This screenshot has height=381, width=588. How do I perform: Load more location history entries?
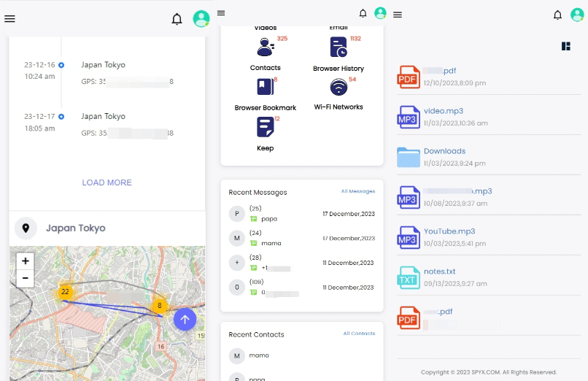[x=107, y=182]
